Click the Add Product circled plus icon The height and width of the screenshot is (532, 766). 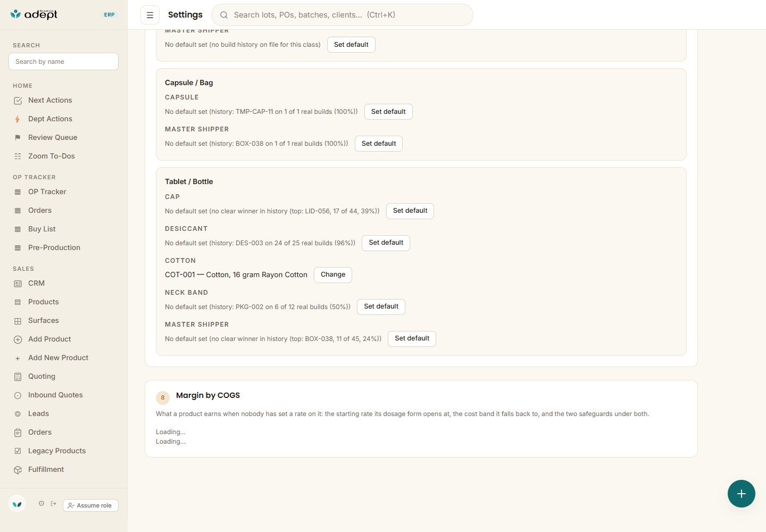pyautogui.click(x=18, y=339)
